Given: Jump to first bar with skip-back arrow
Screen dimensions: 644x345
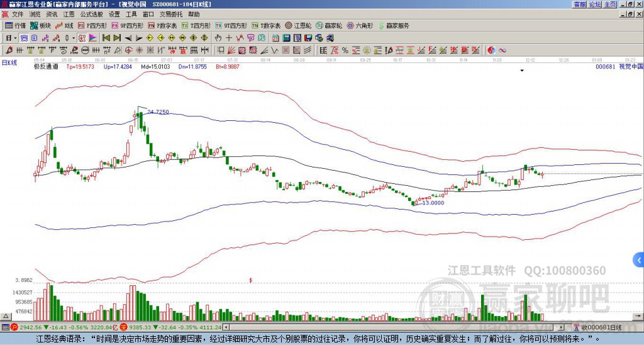Looking at the screenshot, I should point(106,38).
